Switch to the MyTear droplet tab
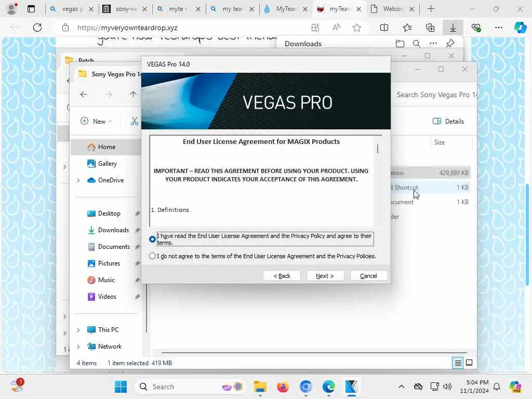The height and width of the screenshot is (399, 532). pos(286,9)
